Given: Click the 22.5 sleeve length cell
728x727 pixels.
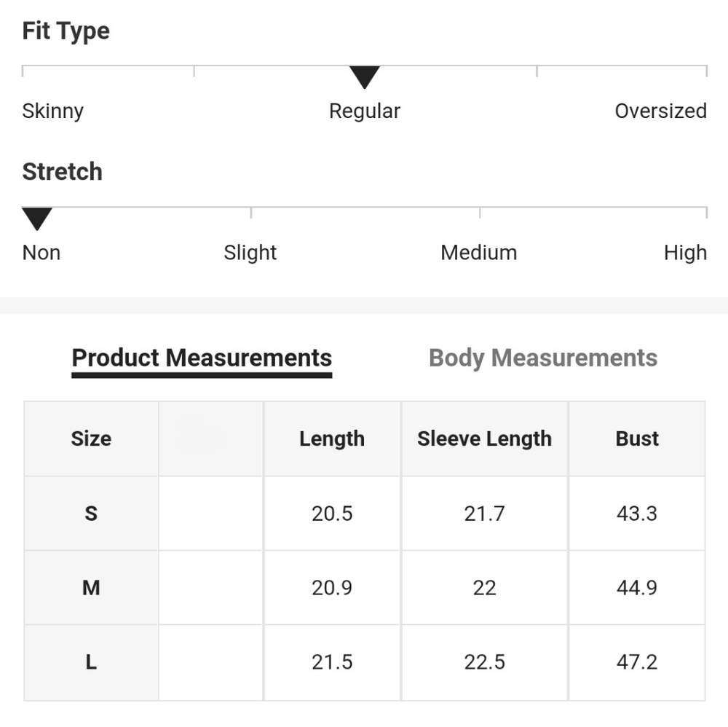Looking at the screenshot, I should click(x=484, y=662).
